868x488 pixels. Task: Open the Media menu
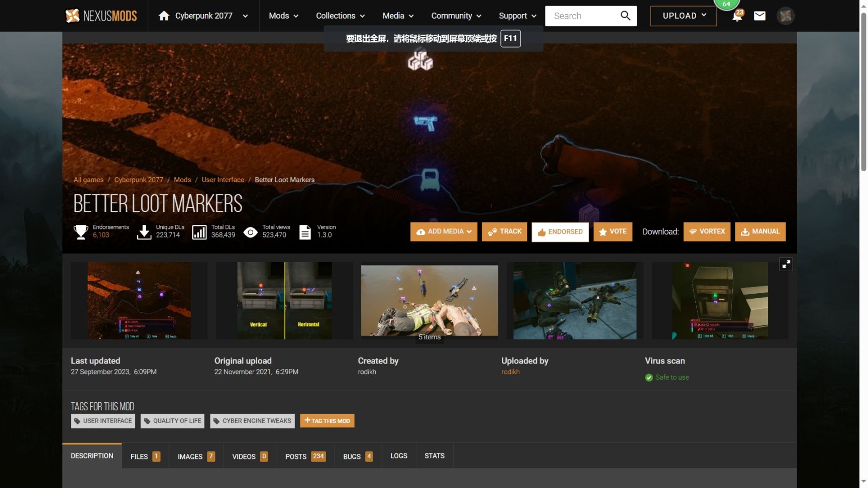[398, 16]
